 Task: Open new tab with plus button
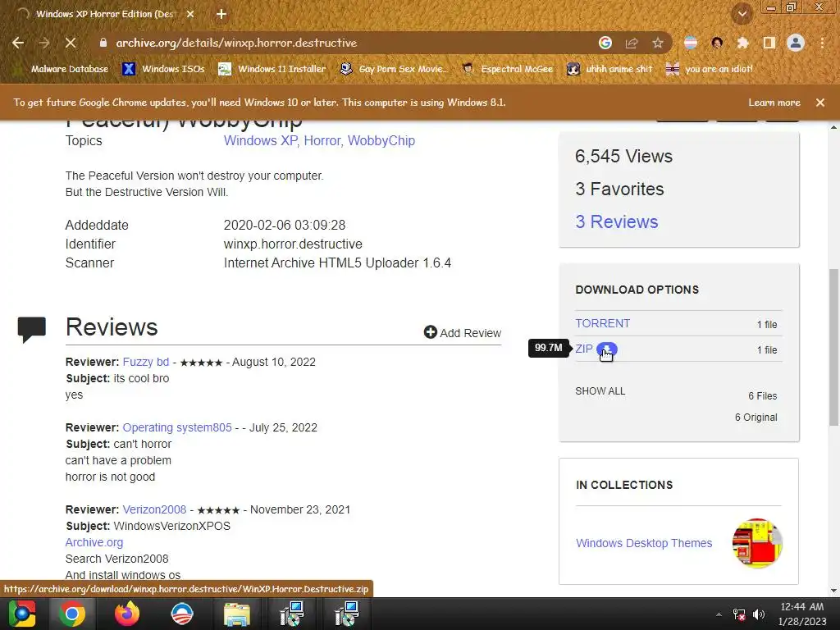[221, 14]
